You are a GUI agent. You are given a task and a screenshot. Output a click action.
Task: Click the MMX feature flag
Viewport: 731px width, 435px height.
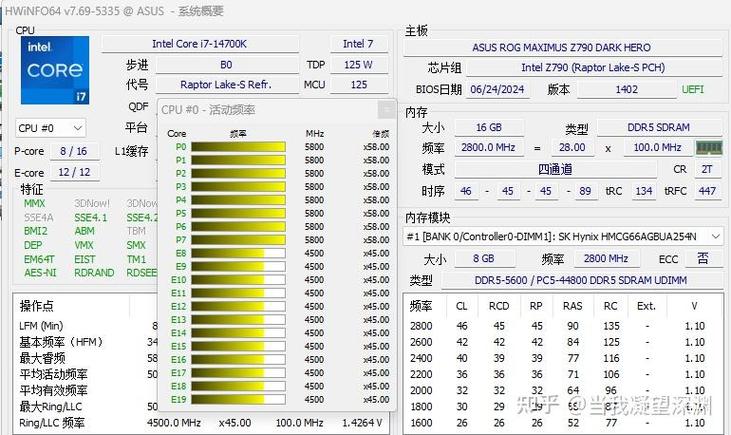click(x=34, y=203)
